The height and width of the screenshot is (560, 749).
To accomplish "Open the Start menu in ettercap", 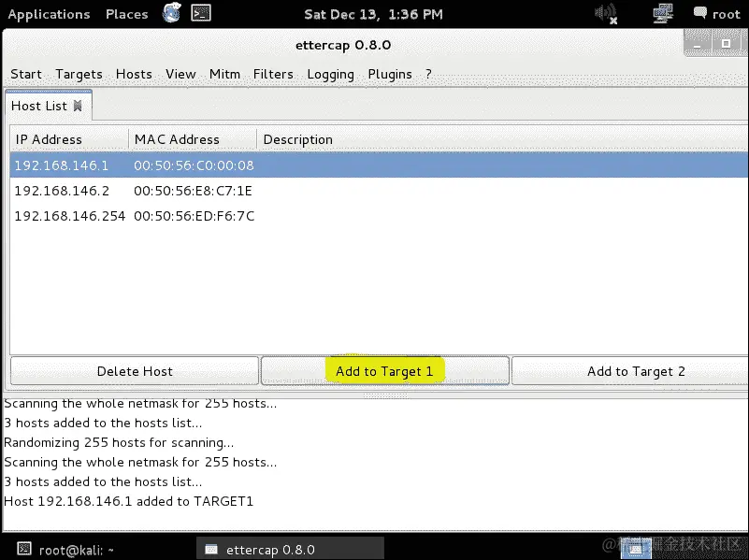I will point(26,74).
